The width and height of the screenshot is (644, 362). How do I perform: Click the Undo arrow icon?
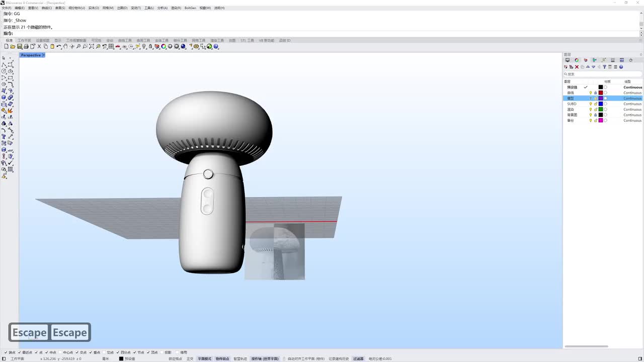(x=59, y=46)
